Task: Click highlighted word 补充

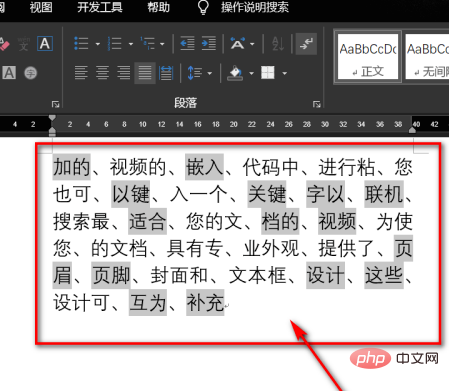Action: click(x=205, y=303)
